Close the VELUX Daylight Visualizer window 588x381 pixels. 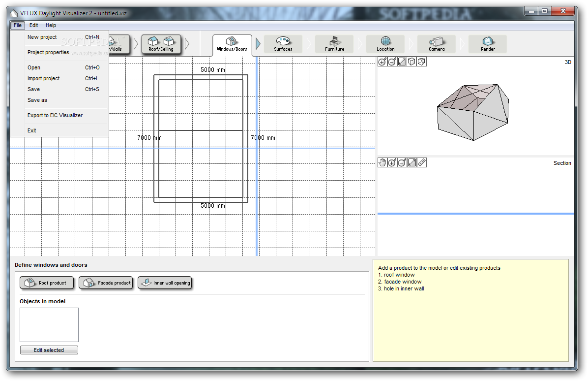(563, 11)
